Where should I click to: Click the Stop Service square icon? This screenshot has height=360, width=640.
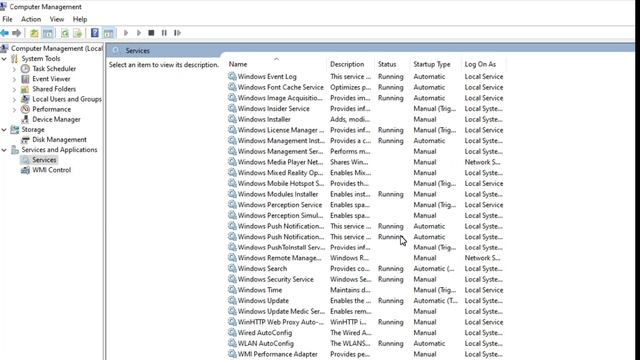tap(151, 33)
